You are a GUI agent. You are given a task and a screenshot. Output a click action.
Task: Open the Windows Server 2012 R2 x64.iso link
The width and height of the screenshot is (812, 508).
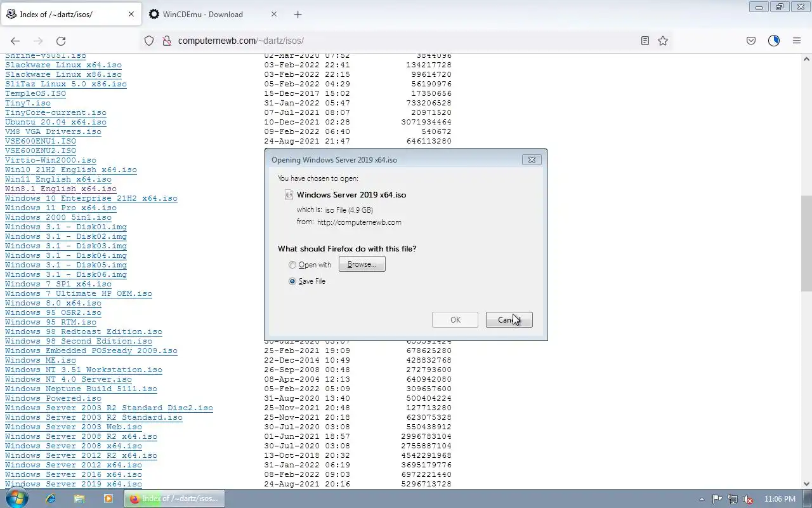pyautogui.click(x=81, y=455)
